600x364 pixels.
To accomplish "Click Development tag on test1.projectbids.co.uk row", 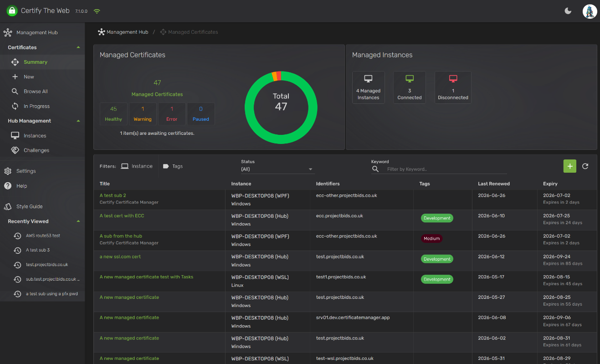I will click(437, 279).
